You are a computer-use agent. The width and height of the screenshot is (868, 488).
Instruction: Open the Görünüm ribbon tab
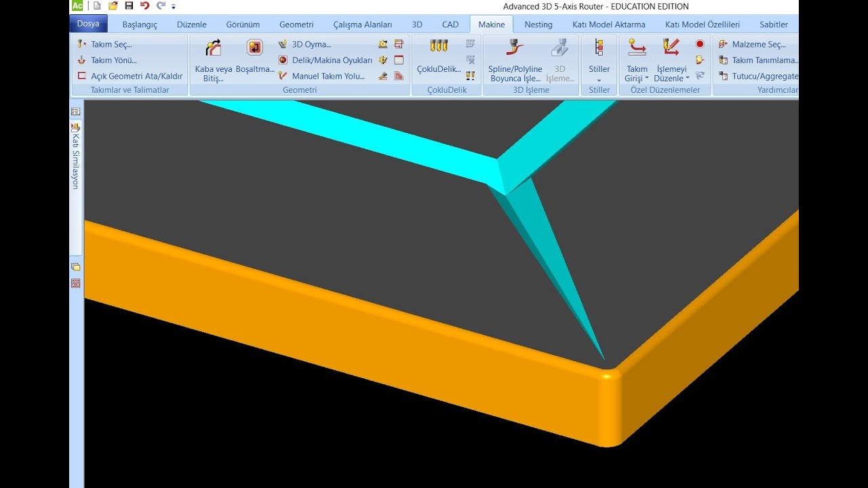point(243,24)
